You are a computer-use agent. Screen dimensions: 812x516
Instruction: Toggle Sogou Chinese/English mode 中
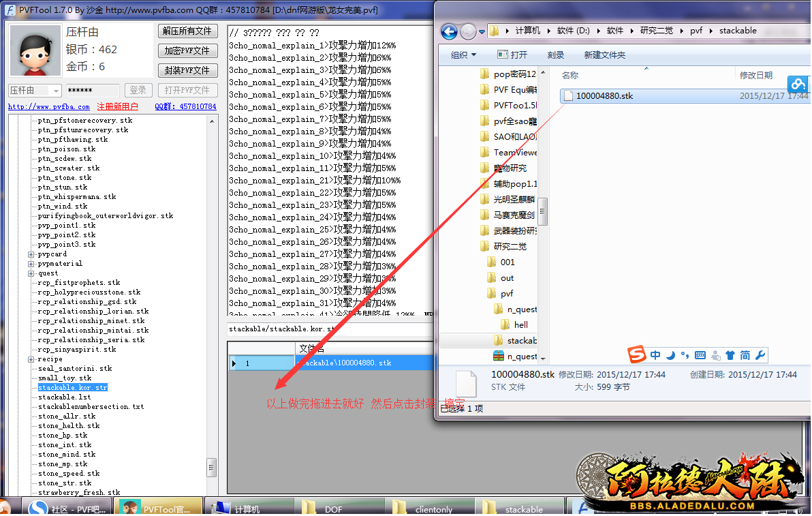pyautogui.click(x=655, y=355)
